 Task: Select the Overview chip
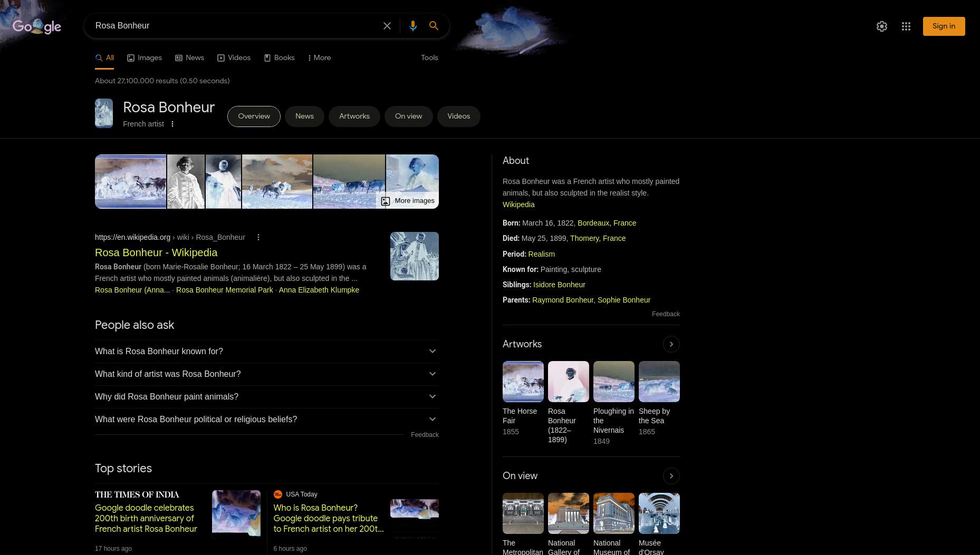tap(254, 116)
